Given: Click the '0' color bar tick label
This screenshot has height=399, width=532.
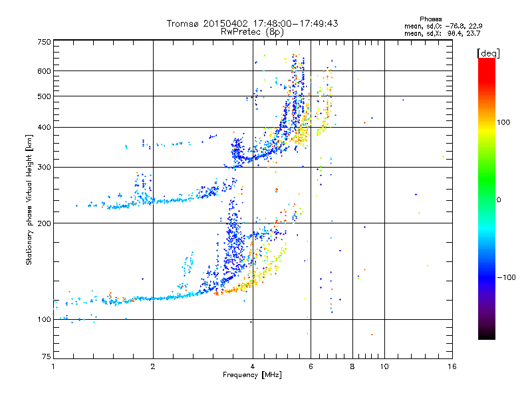Looking at the screenshot, I should tap(499, 200).
